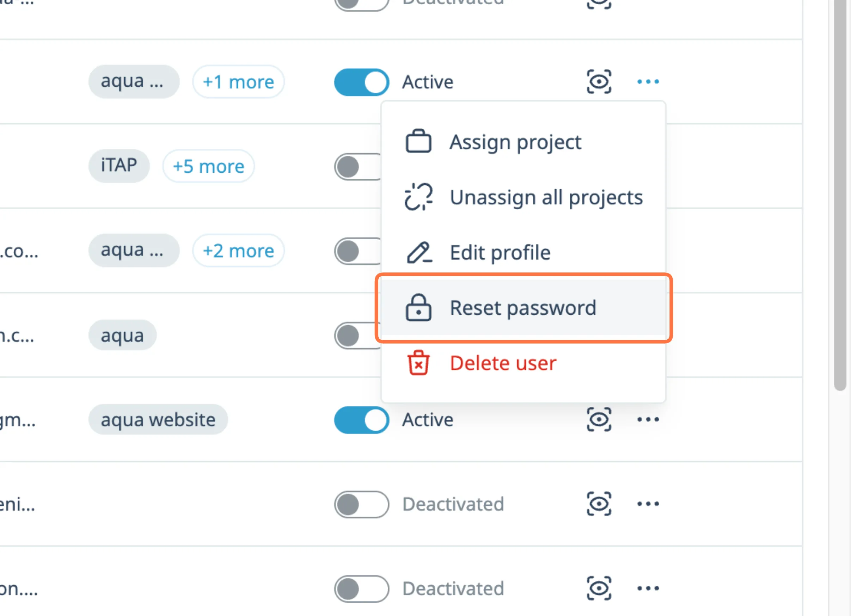Open three-dot menu in the bottom Deactivated row
The image size is (851, 616).
click(x=648, y=588)
